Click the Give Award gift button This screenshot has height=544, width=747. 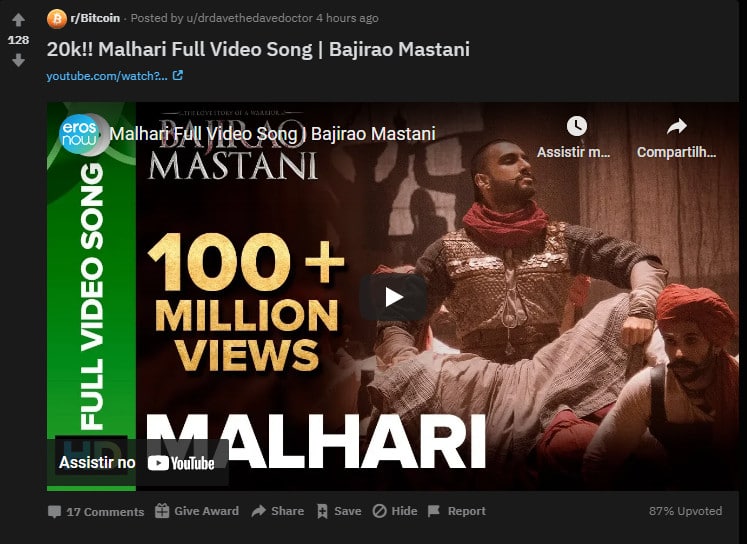click(197, 511)
